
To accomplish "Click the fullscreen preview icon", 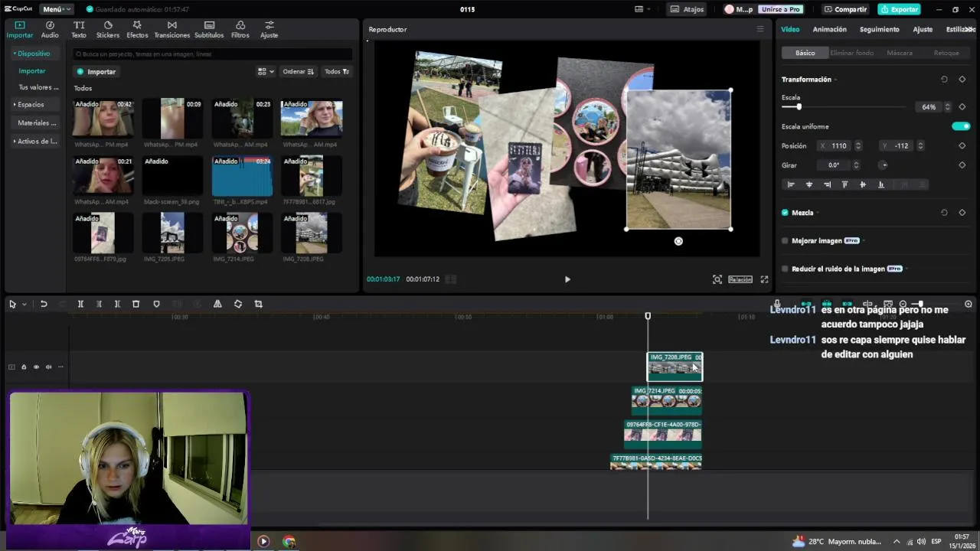I will [x=764, y=279].
